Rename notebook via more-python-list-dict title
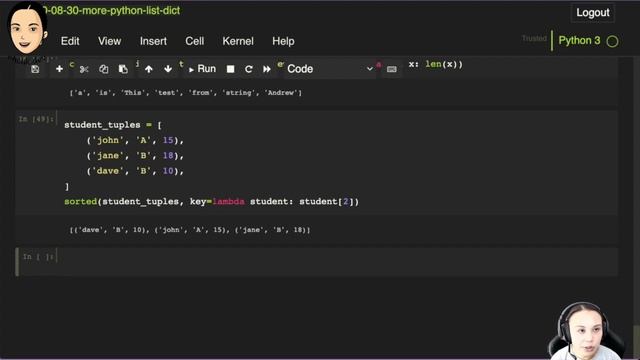 111,11
